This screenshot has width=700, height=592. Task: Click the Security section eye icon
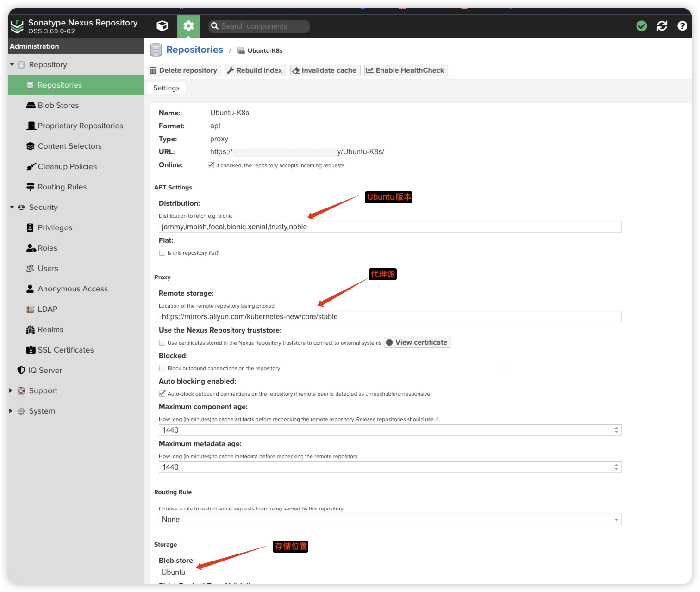[21, 207]
